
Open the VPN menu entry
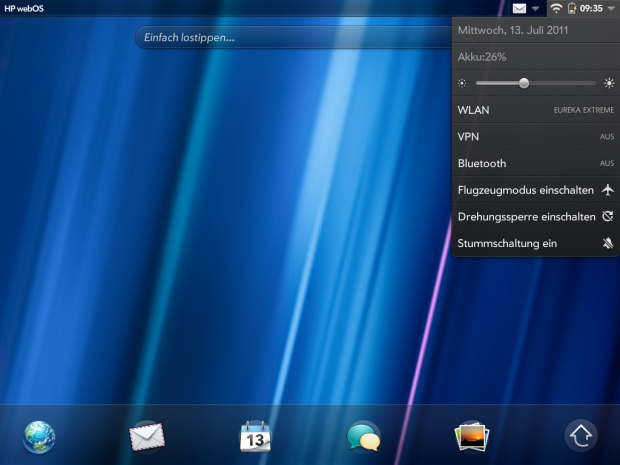pos(536,137)
